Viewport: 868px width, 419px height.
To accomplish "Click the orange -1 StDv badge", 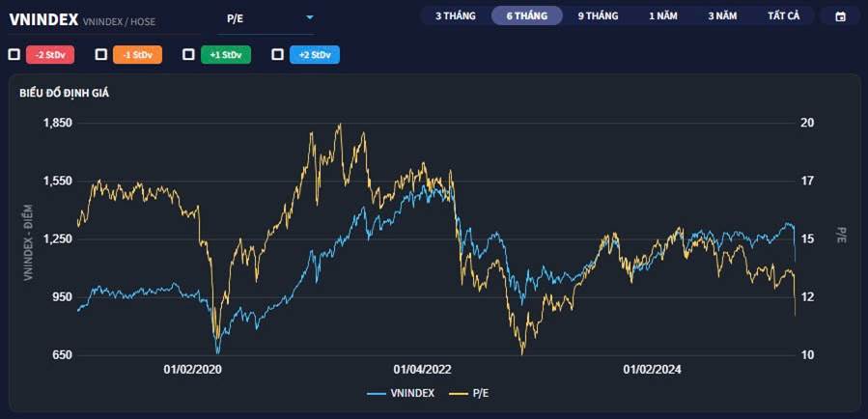I will 136,55.
